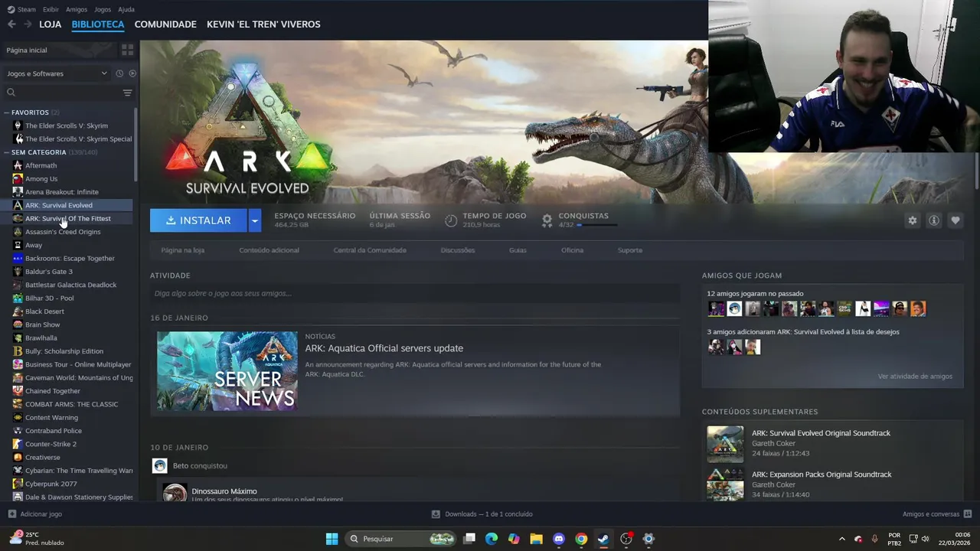Open Windows Start menu
Image resolution: width=980 pixels, height=551 pixels.
pos(332,539)
